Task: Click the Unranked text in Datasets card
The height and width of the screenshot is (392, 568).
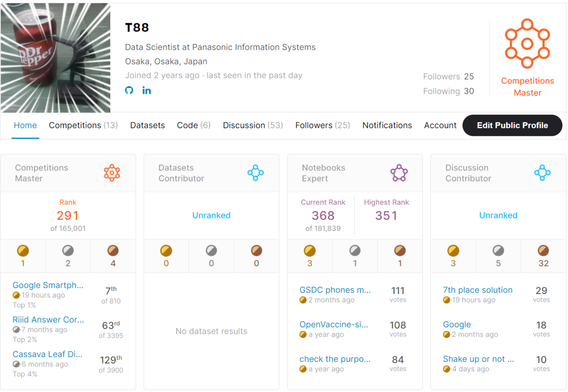Action: tap(212, 215)
